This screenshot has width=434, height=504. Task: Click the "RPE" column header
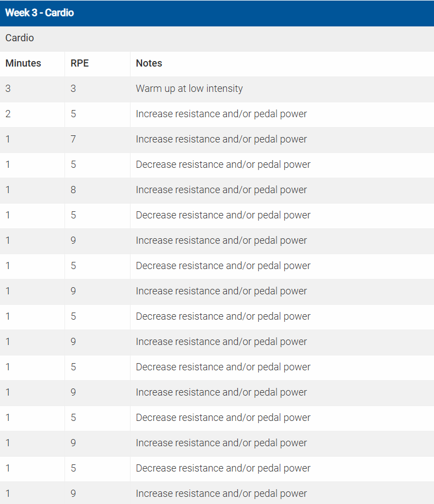tap(79, 63)
